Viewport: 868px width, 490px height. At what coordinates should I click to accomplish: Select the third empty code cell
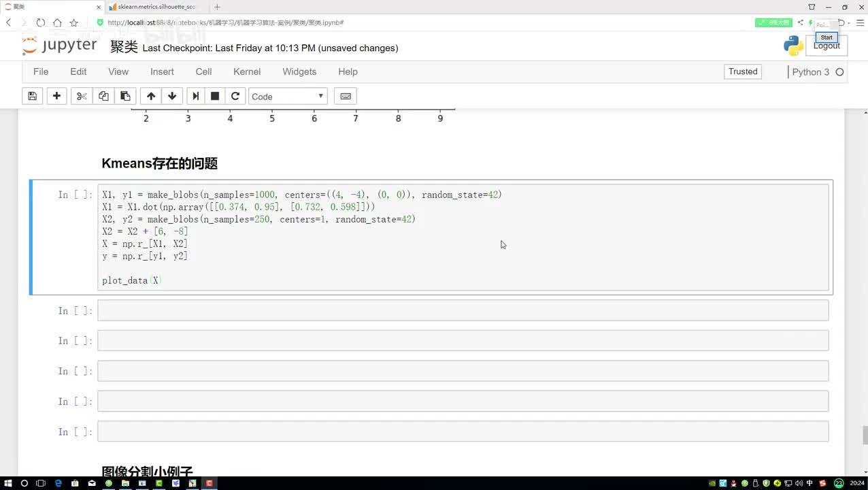tap(463, 371)
